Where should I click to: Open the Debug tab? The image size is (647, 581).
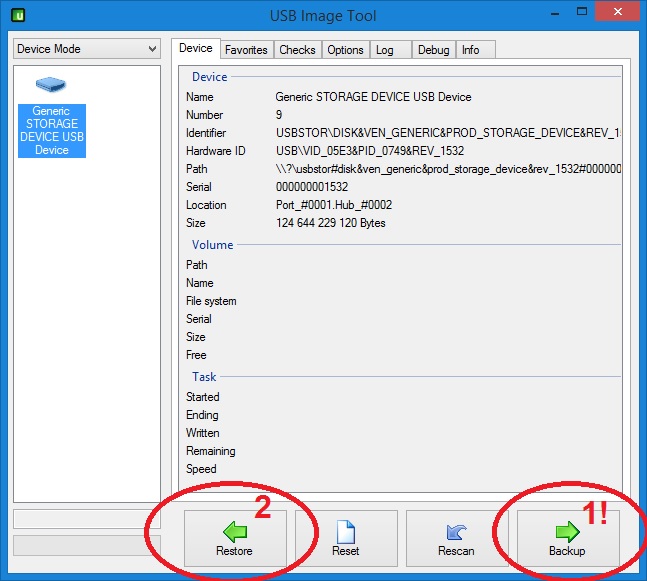tap(433, 49)
